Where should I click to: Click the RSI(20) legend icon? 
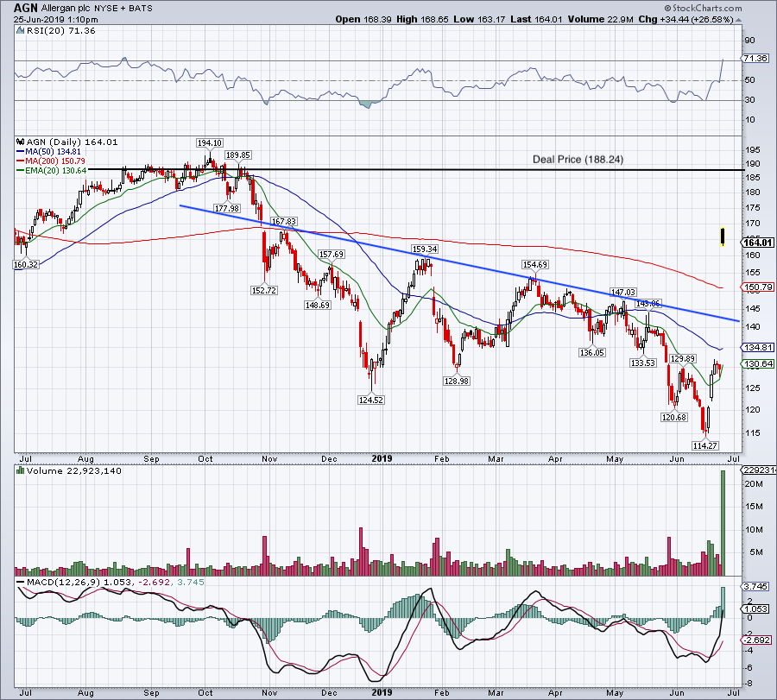click(21, 31)
